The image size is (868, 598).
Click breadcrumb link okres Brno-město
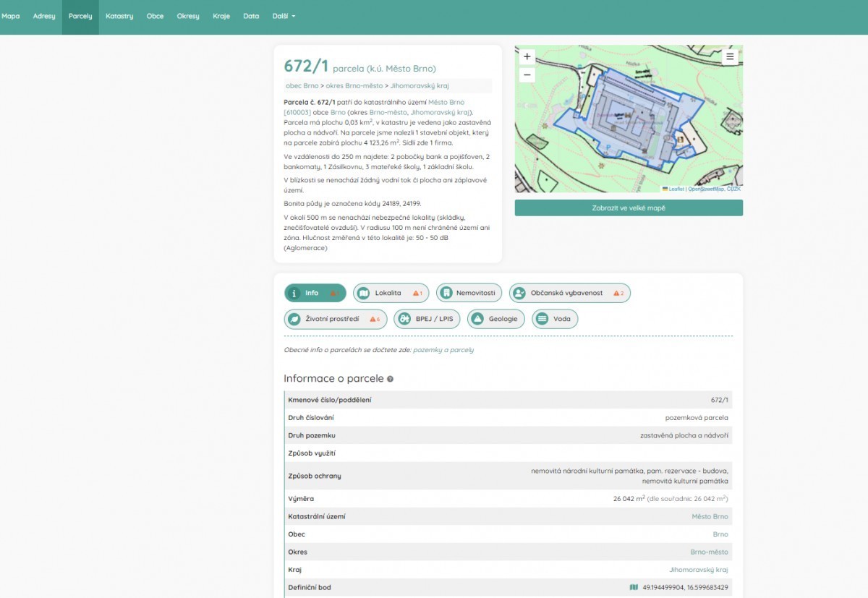(354, 85)
